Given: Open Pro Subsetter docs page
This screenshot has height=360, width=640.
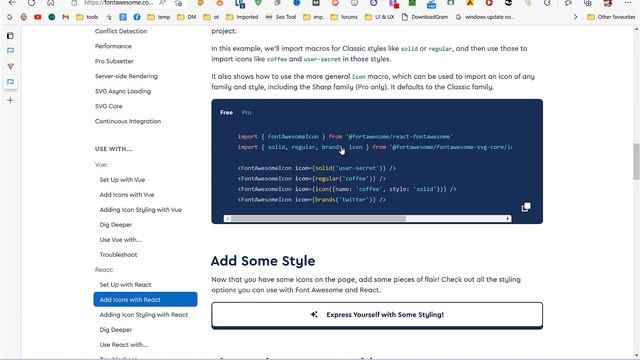Looking at the screenshot, I should point(114,61).
